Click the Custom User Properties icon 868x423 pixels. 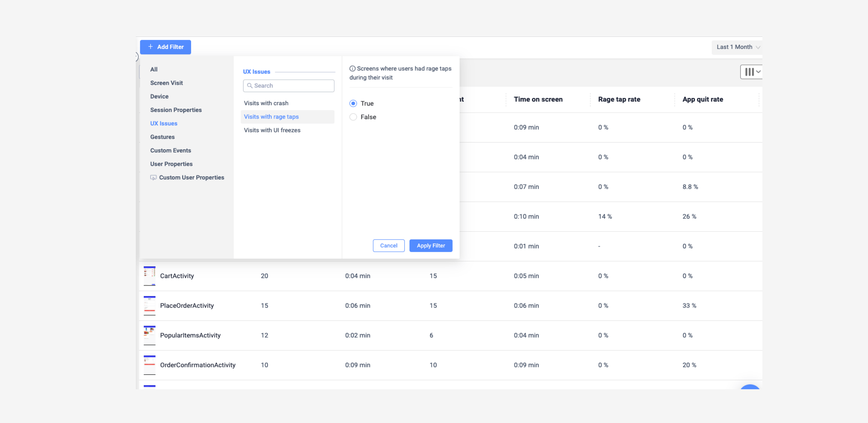coord(153,178)
